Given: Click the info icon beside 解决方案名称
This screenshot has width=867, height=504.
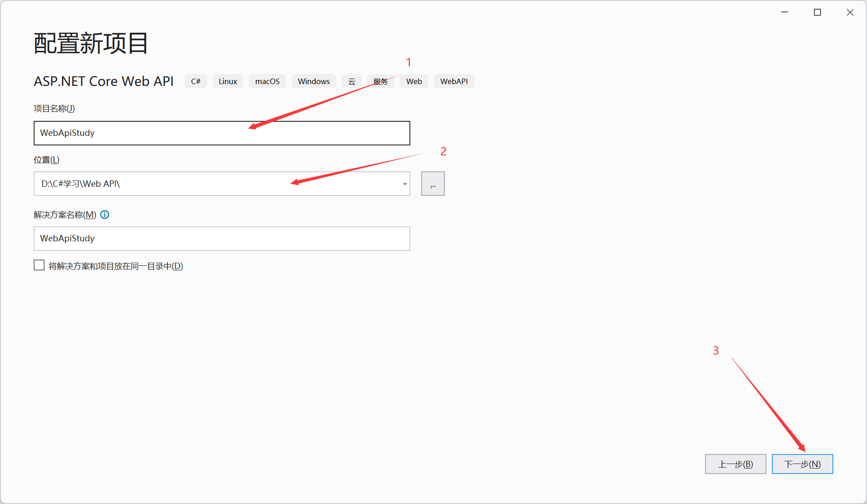Looking at the screenshot, I should [x=105, y=215].
